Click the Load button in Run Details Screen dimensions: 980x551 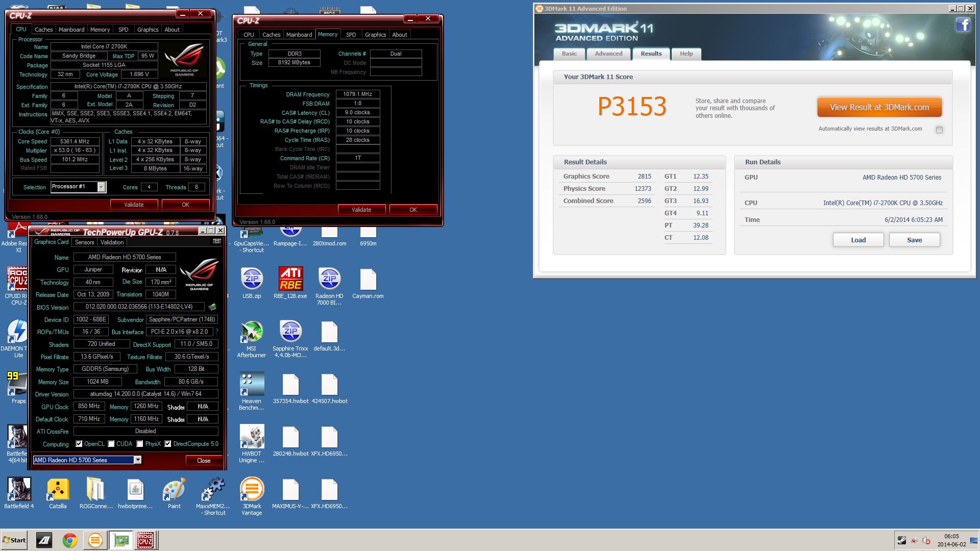tap(859, 240)
